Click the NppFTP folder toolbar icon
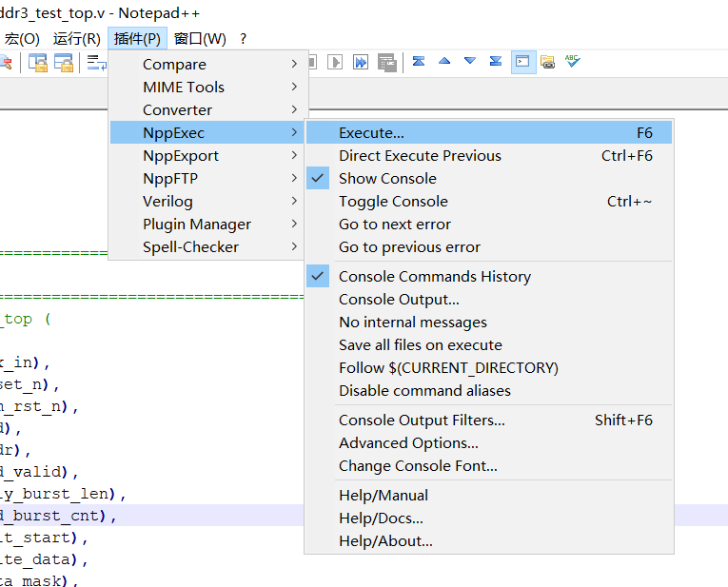The width and height of the screenshot is (728, 587). pos(547,62)
